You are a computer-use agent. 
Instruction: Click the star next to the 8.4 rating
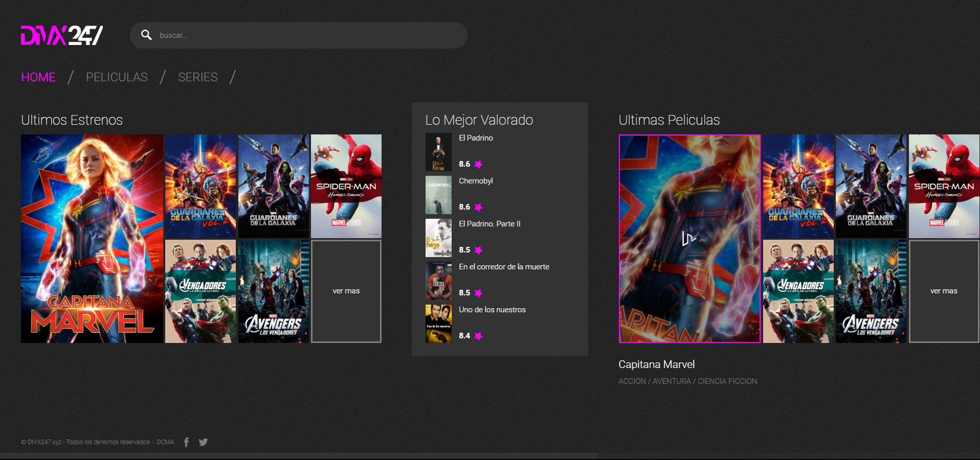(478, 336)
